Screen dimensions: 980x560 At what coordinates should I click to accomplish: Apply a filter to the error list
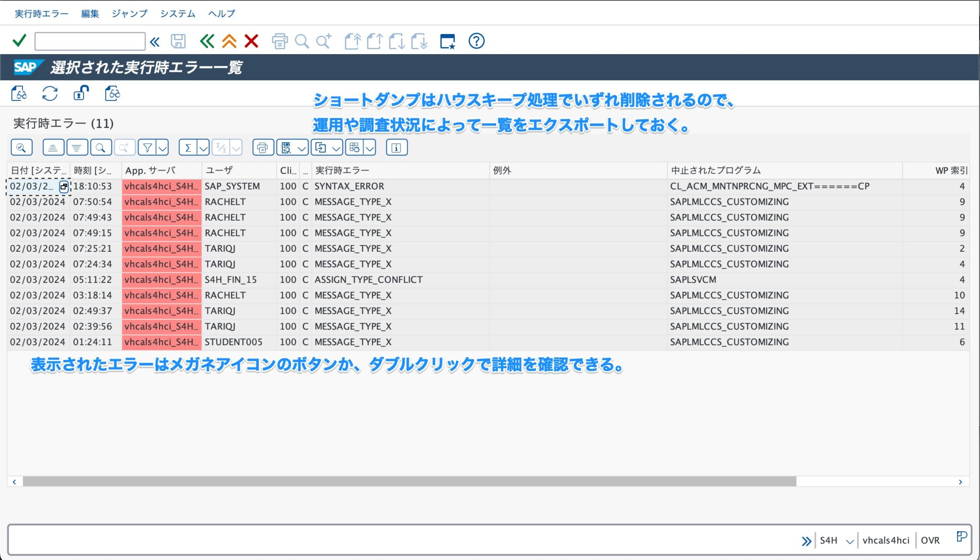click(147, 147)
